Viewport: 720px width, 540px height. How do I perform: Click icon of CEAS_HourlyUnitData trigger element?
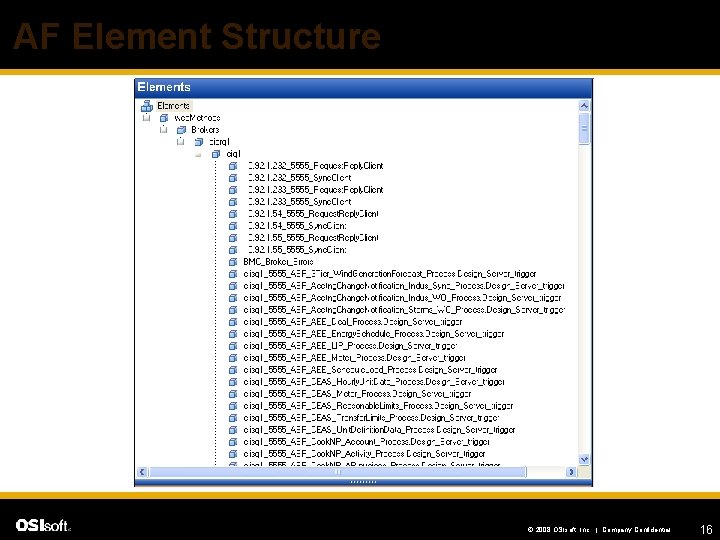point(233,382)
